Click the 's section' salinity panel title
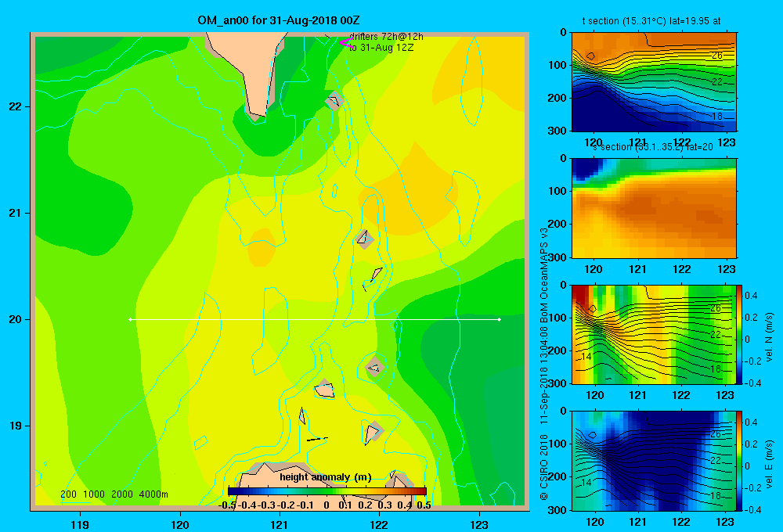Screen dimensions: 783x532 (653, 147)
